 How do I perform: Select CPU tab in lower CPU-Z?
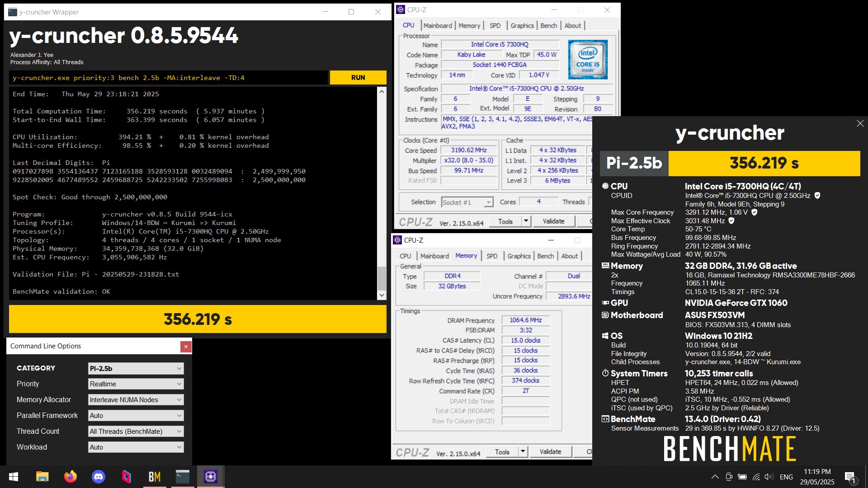(406, 256)
